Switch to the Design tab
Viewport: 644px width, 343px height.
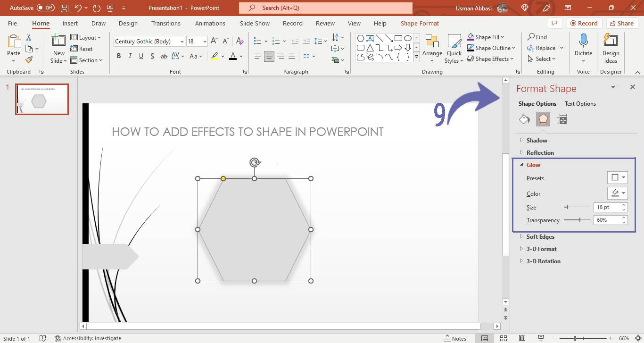128,23
